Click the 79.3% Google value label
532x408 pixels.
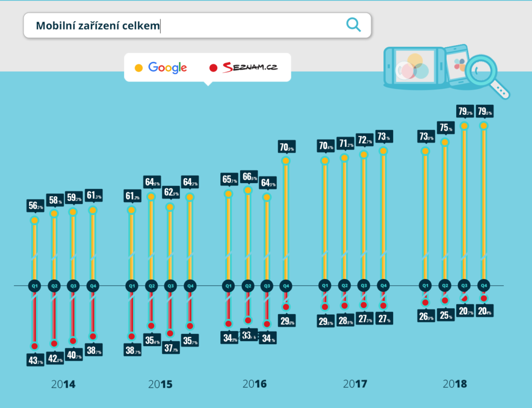point(465,111)
